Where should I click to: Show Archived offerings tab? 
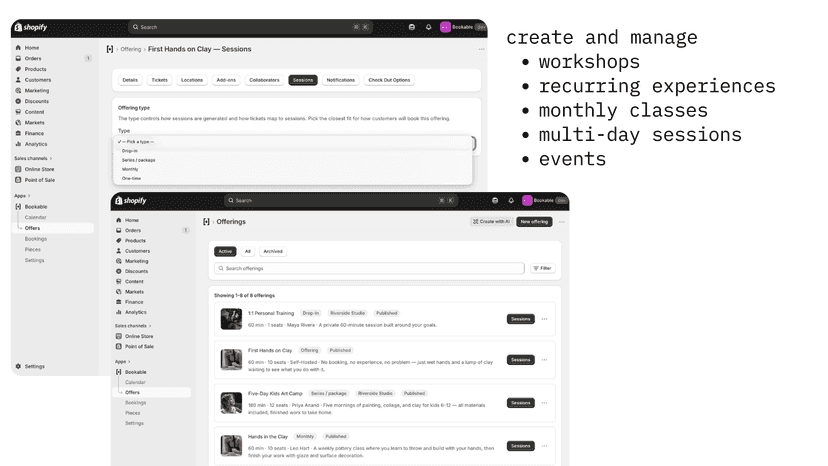[x=273, y=251]
